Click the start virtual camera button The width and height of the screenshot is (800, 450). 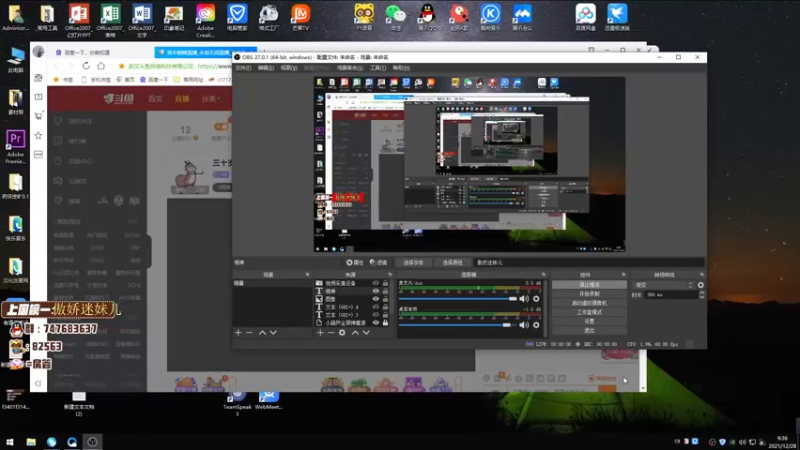coord(589,303)
